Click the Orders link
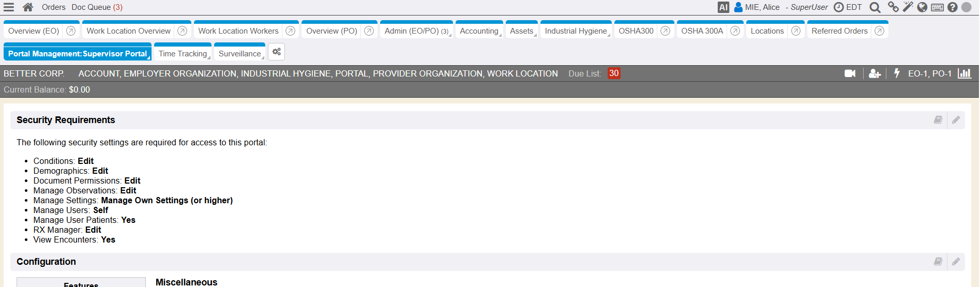The height and width of the screenshot is (287, 980). 53,7
